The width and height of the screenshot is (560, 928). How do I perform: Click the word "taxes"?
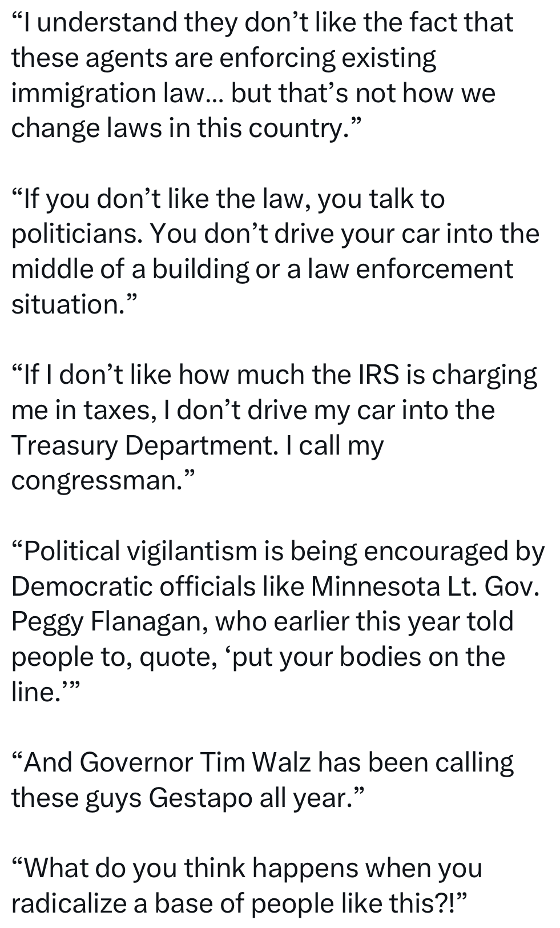(119, 411)
